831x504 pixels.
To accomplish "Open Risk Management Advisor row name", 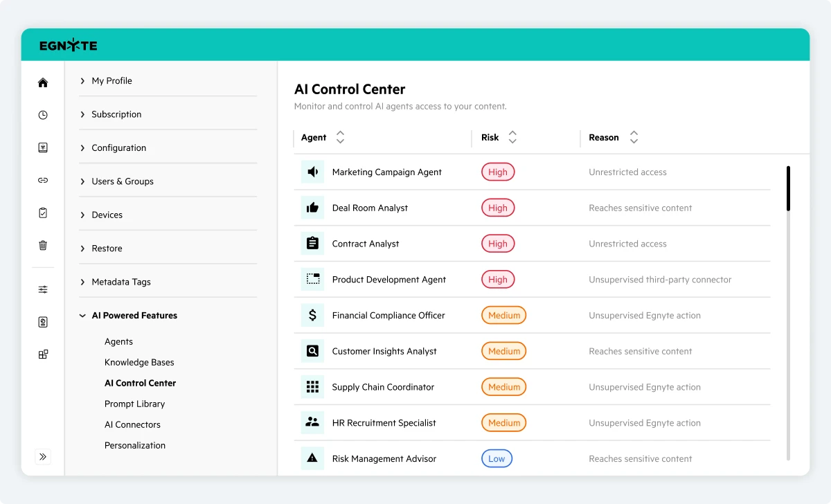I will coord(384,458).
